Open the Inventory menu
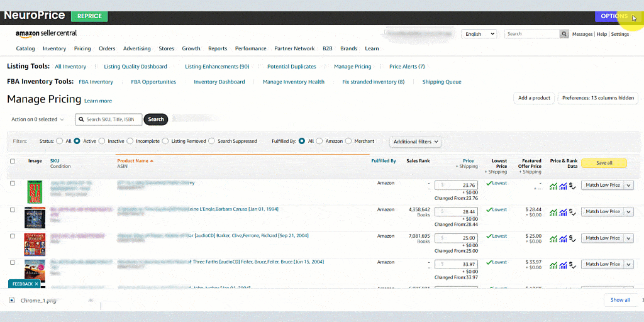Viewport: 644px width, 322px height. coord(54,48)
